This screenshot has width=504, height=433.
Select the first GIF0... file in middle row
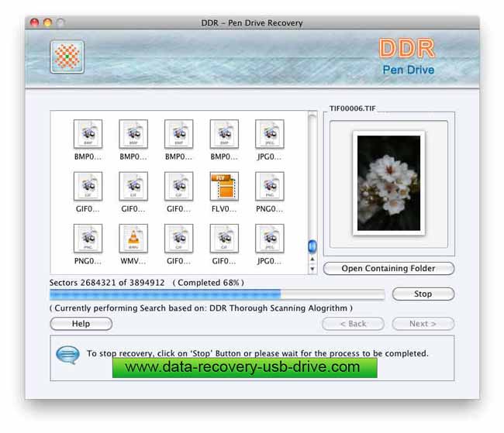pyautogui.click(x=88, y=187)
